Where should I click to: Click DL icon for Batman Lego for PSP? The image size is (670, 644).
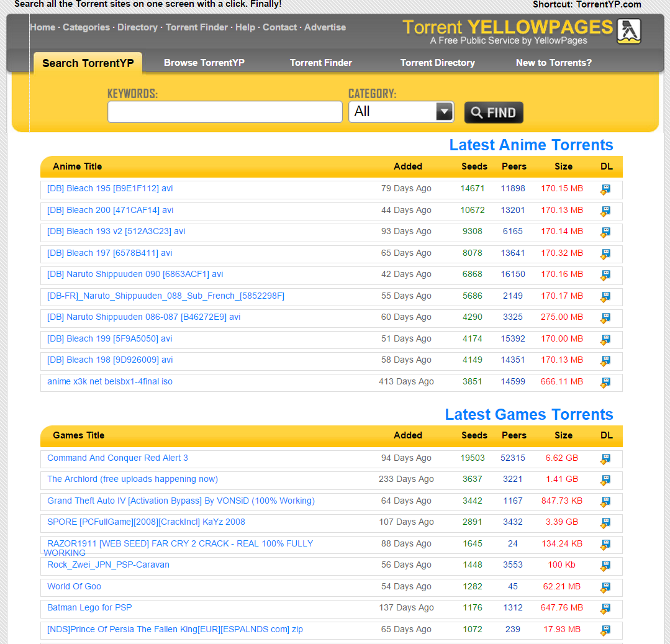tap(605, 609)
